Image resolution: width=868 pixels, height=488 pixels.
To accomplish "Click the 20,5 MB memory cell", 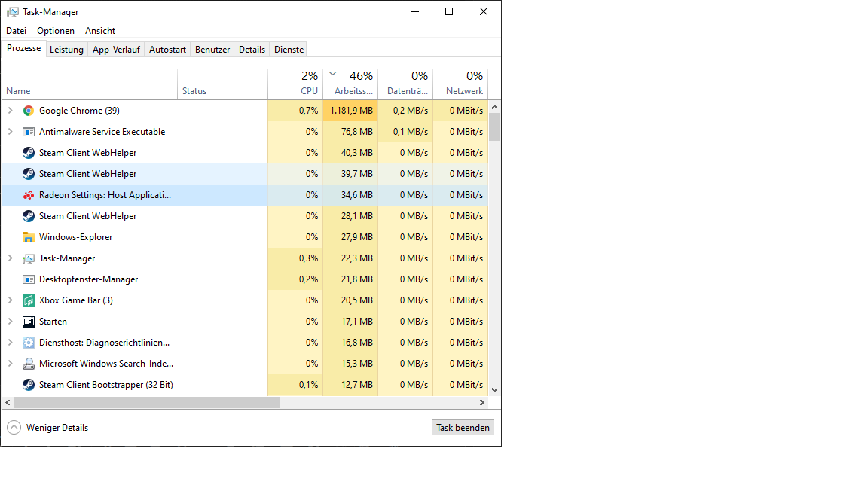I will (x=351, y=300).
